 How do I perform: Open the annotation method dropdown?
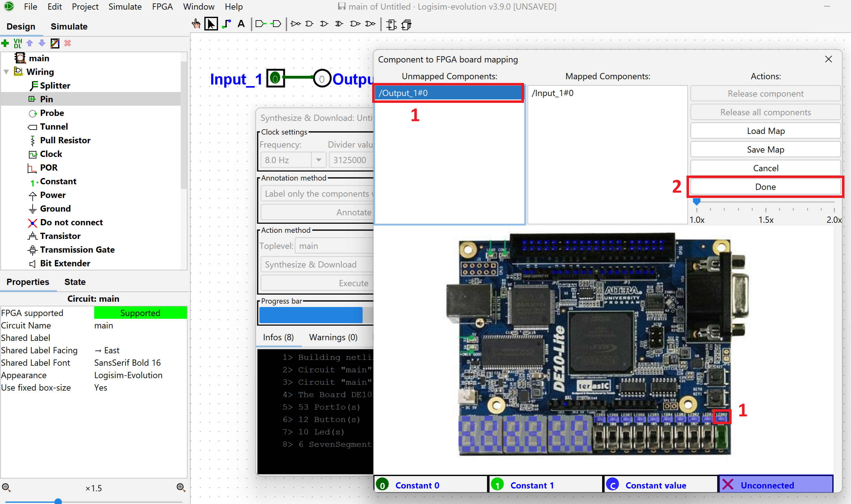click(x=317, y=194)
